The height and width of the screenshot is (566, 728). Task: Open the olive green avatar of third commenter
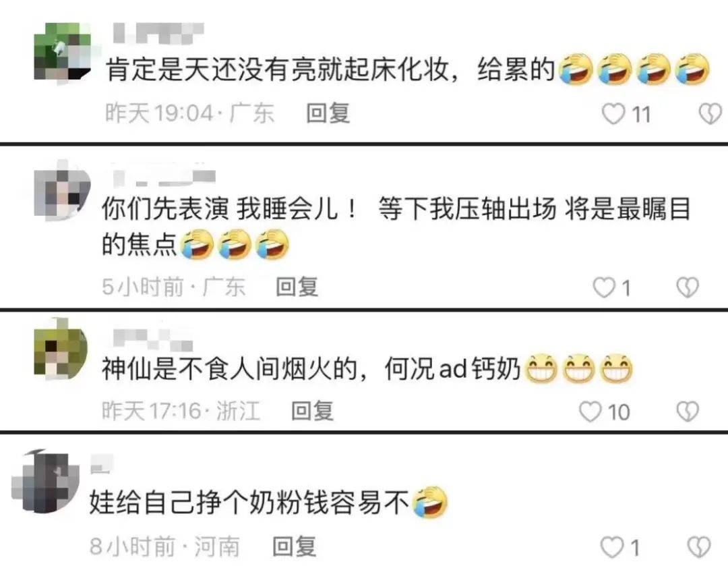61,348
